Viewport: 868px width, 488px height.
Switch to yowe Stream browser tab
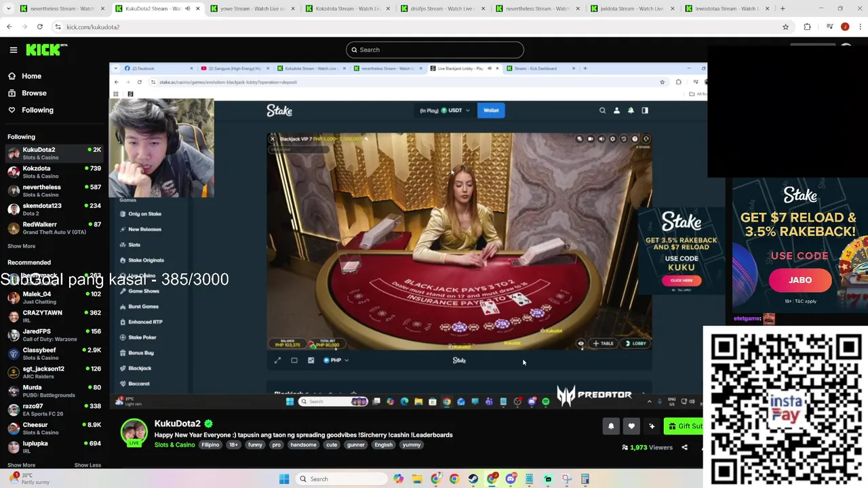252,9
